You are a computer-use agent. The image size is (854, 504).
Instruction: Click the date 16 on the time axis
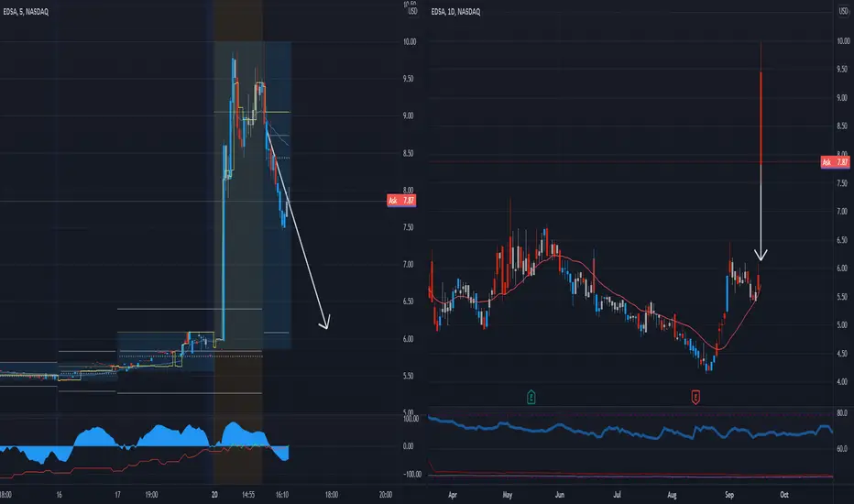59,495
